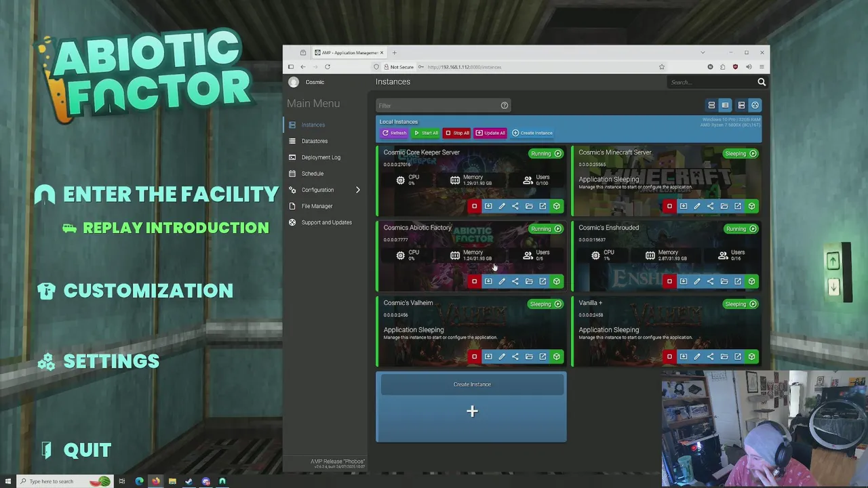
Task: Open folder for Cosmic Core Keeper Server
Action: (x=529, y=206)
